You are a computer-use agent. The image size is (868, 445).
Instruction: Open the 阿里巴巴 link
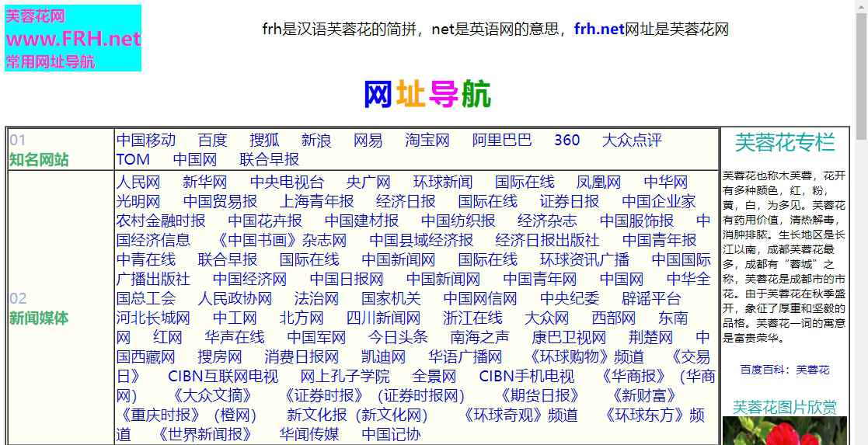[501, 140]
